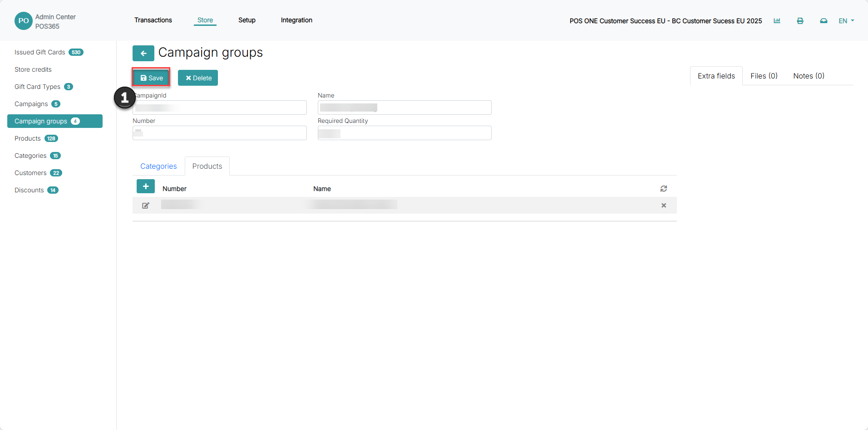
Task: Click the Required Quantity input field
Action: coord(404,133)
